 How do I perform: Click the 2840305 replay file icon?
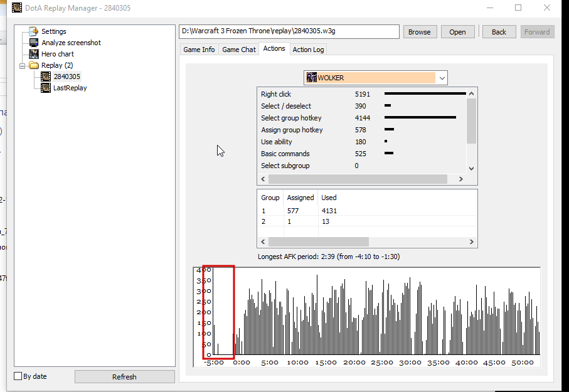tap(46, 77)
